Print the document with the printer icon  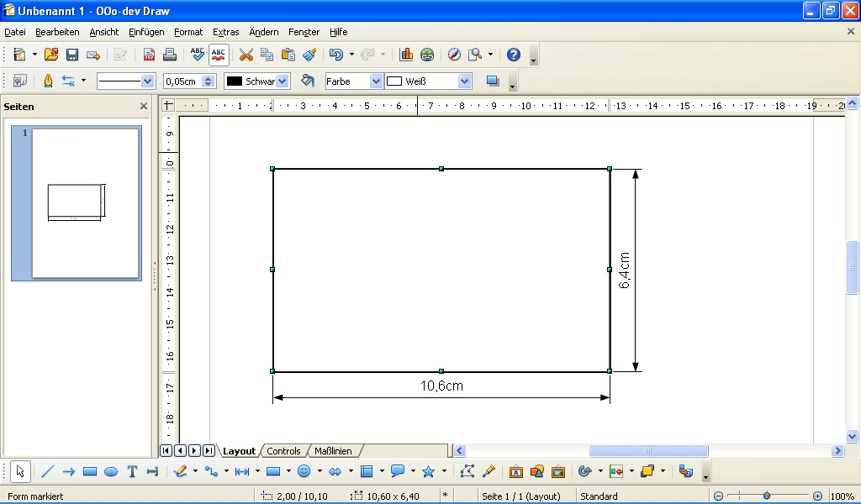click(170, 55)
